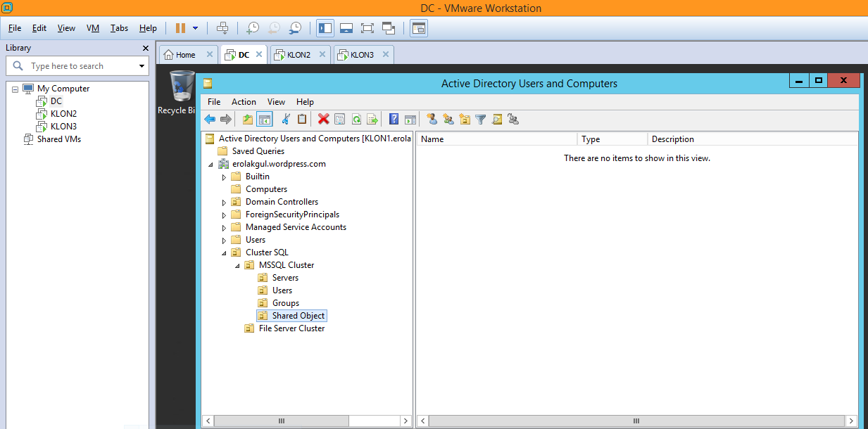This screenshot has width=868, height=429.
Task: Click the Description column header
Action: (x=672, y=139)
